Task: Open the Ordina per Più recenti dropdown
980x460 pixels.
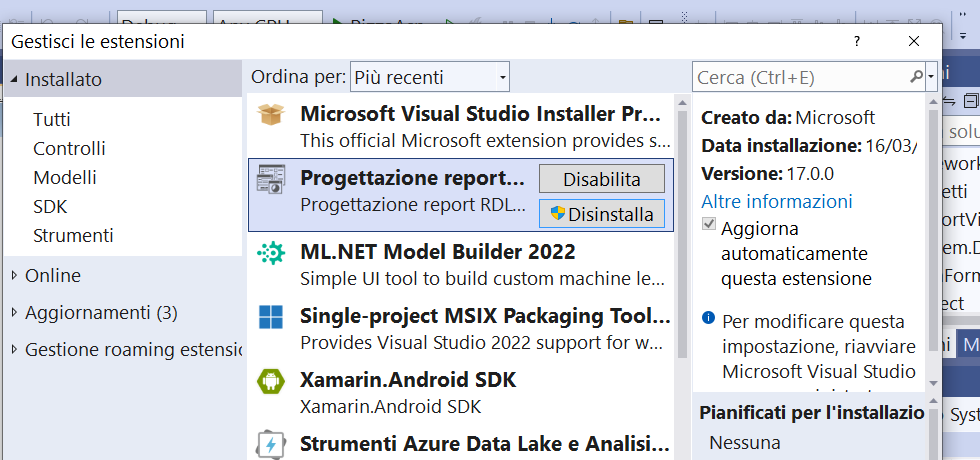Action: point(430,77)
